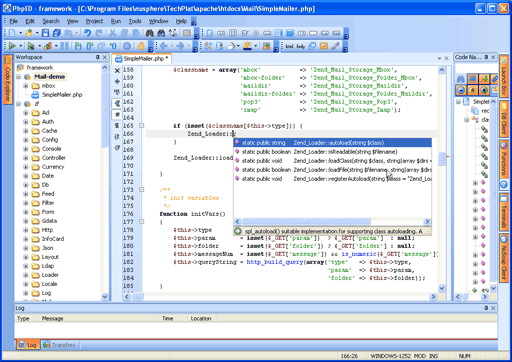Toggle the Code Navigator panel pin
Image resolution: width=512 pixels, height=362 pixels.
tap(486, 57)
